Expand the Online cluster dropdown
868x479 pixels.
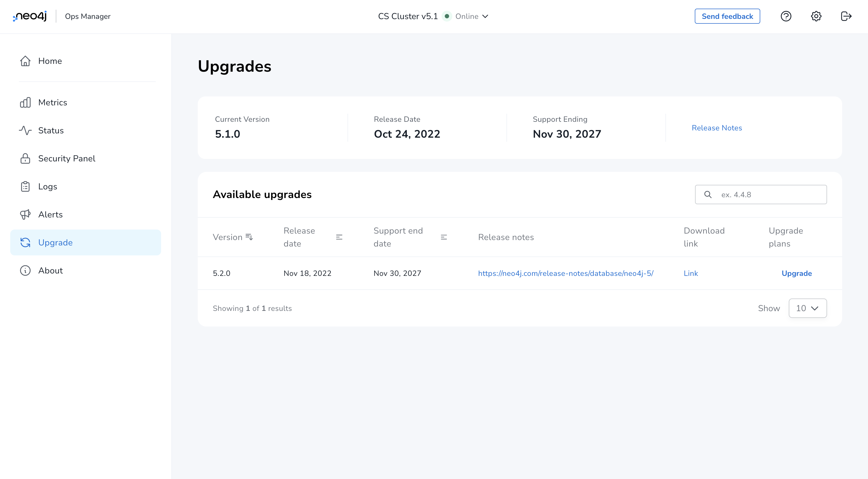485,16
